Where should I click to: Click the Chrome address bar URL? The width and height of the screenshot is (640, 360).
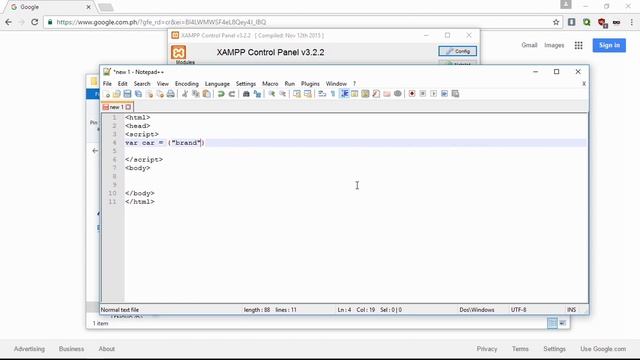point(161,22)
